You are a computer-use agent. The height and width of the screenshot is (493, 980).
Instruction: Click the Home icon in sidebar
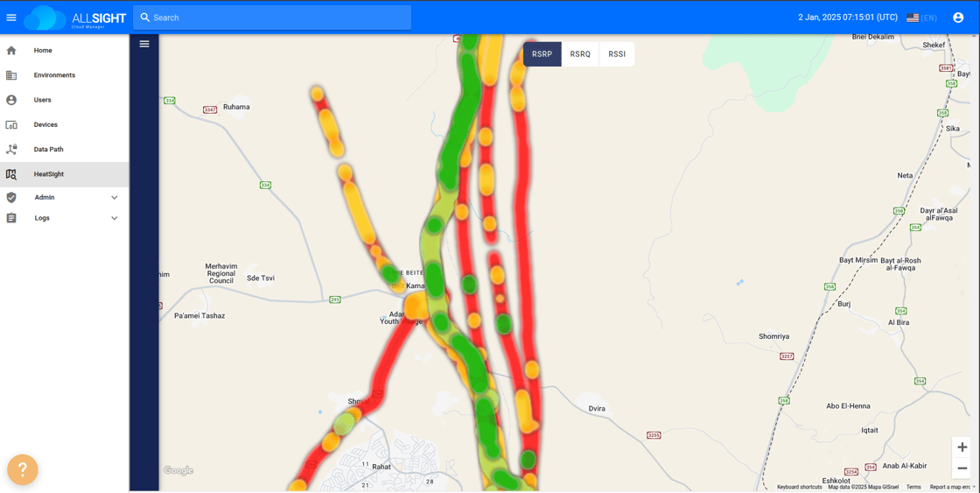11,50
